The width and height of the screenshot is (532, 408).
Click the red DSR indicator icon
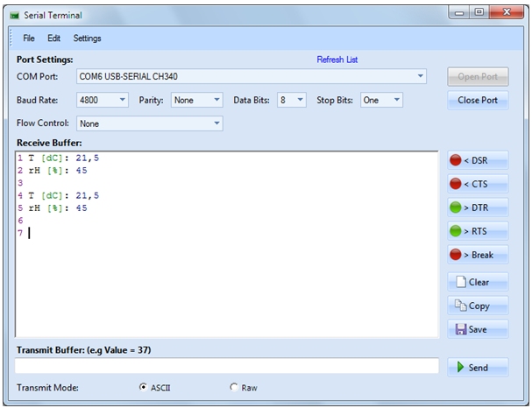[455, 160]
